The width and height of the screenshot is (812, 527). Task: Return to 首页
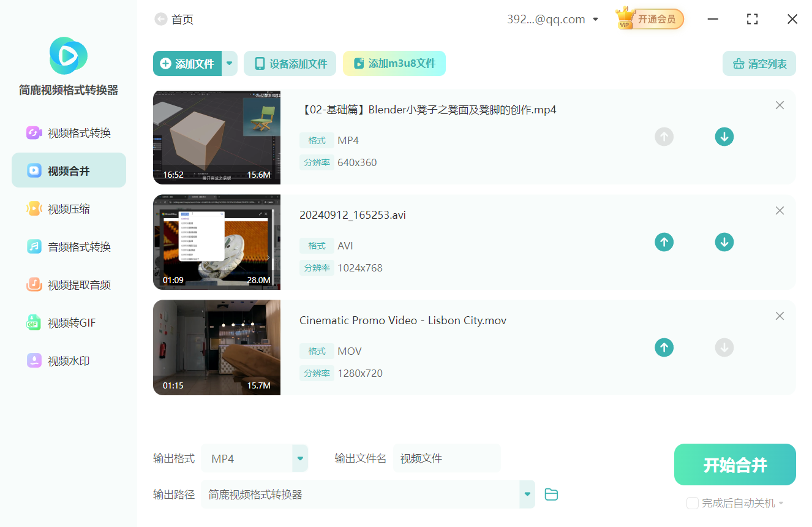click(x=182, y=20)
